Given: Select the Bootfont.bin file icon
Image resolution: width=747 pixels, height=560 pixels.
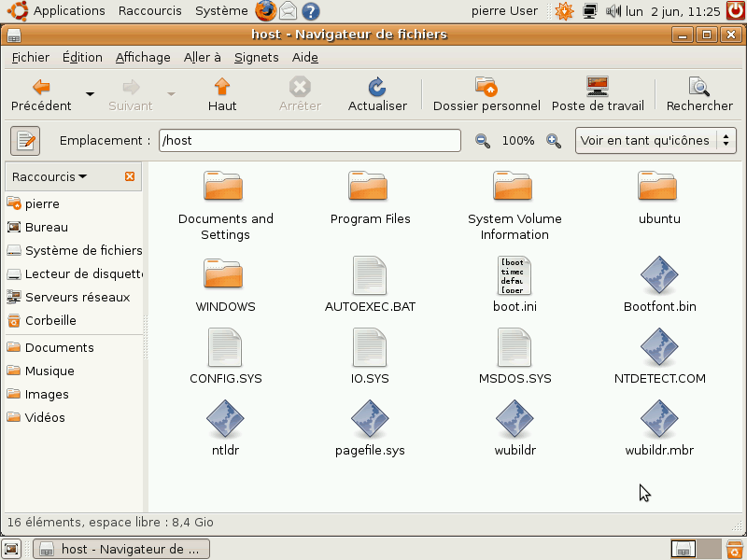Looking at the screenshot, I should pos(659,275).
